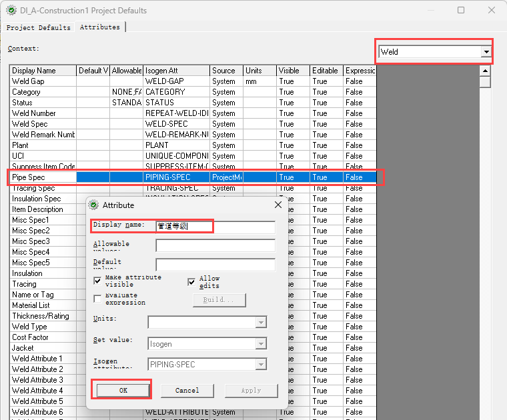Expand the Units dropdown

tap(261, 323)
